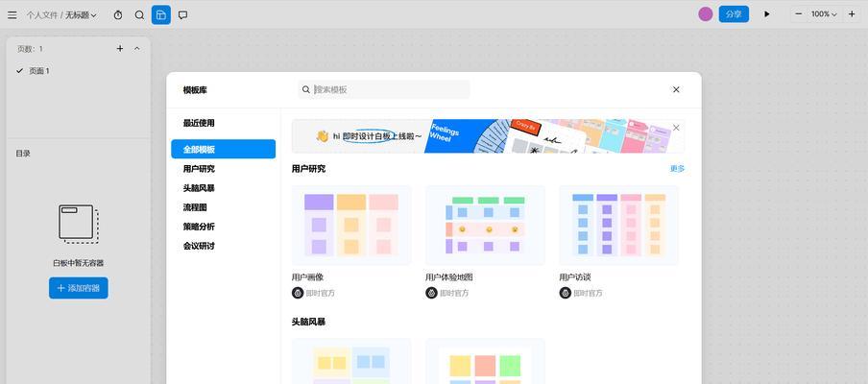Screen dimensions: 868x384
Task: Open second 头脑风暴 template with colored squares
Action: 485,361
